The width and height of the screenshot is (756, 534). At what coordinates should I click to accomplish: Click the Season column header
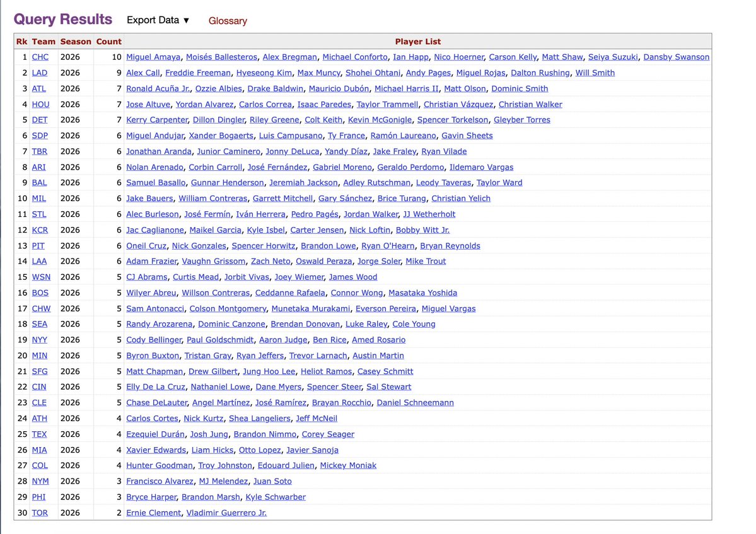click(76, 42)
